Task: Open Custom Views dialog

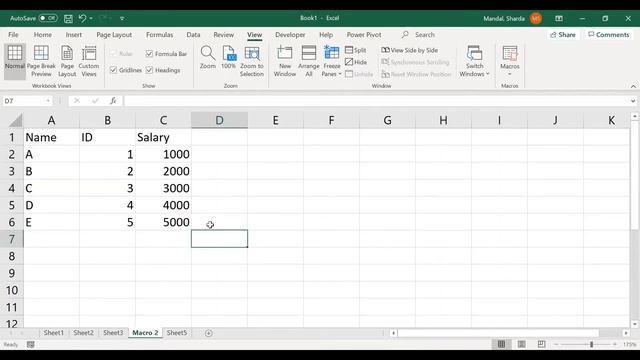Action: coord(89,61)
